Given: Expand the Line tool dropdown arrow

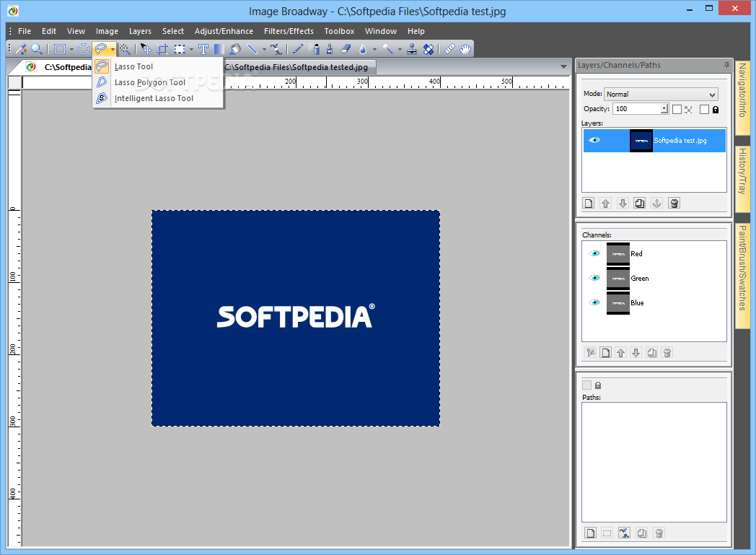Looking at the screenshot, I should [x=264, y=49].
